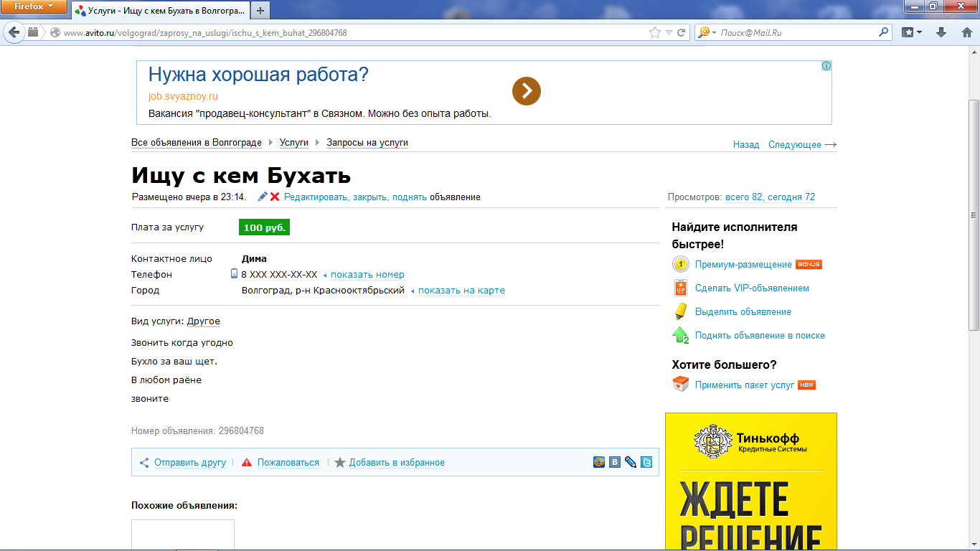The image size is (980, 551).
Task: Share the listing via Mail.Ru @ icon
Action: [599, 462]
